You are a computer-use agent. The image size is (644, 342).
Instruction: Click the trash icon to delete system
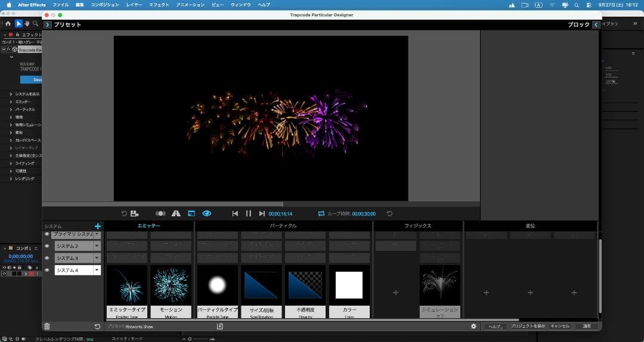[47, 327]
